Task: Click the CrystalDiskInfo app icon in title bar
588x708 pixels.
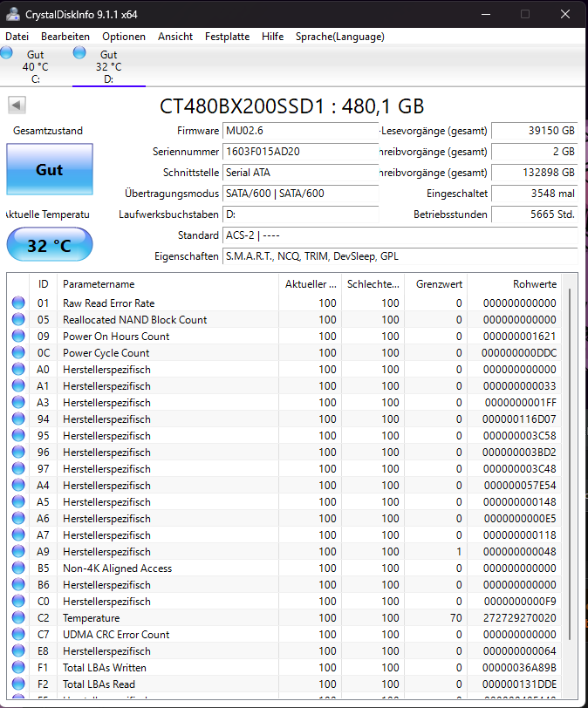Action: [12, 14]
